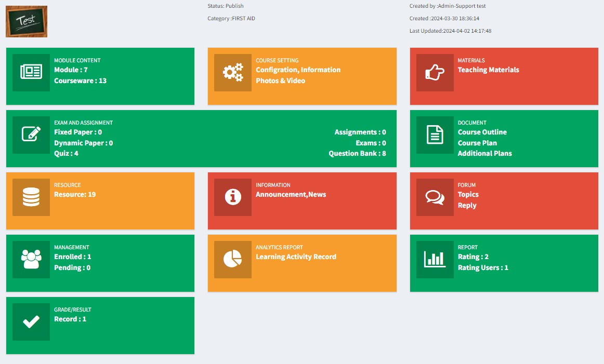Click the Test chalkboard course thumbnail
This screenshot has width=604, height=364.
[27, 21]
